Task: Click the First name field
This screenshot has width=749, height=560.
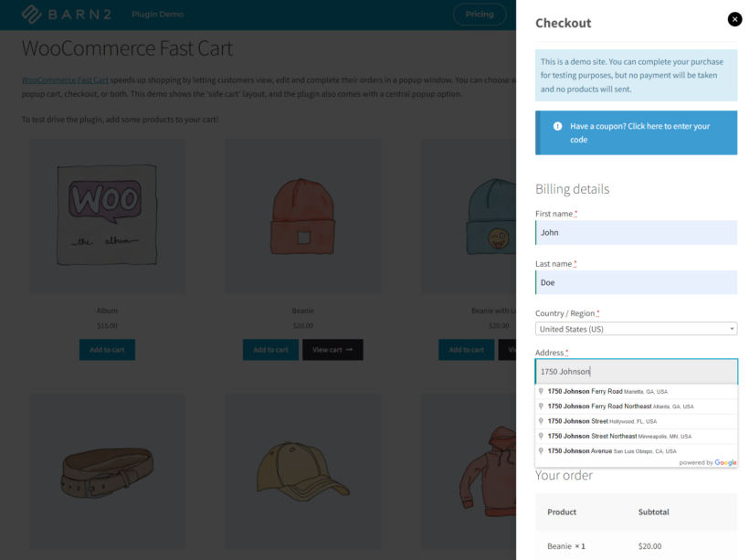Action: pyautogui.click(x=636, y=232)
